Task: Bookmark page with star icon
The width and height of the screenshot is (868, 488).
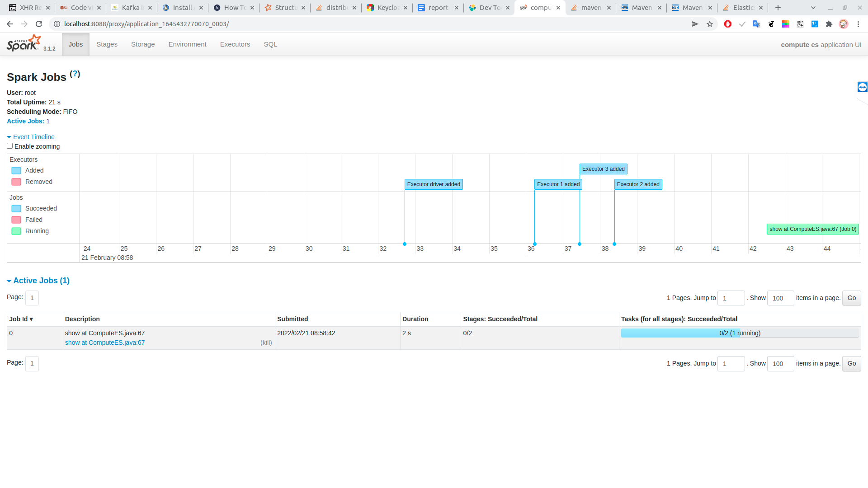Action: point(710,24)
